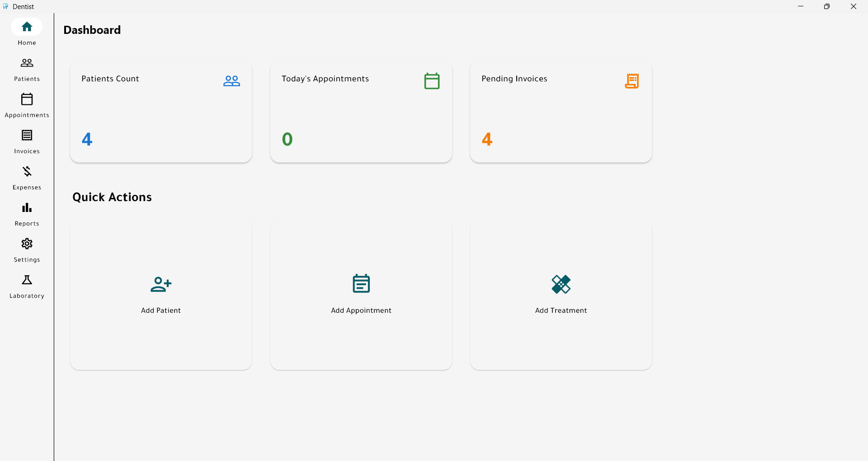
Task: Open the Appointments calendar icon in sidebar
Action: coord(27,99)
